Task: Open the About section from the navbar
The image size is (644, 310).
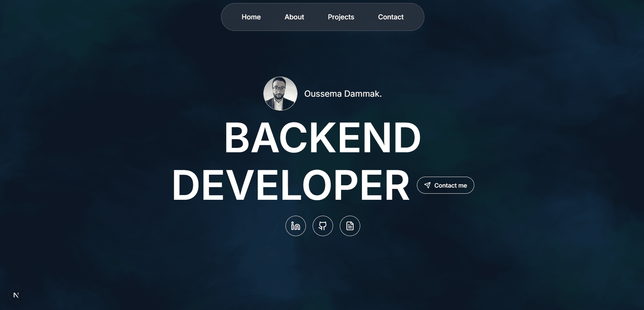Action: click(x=294, y=17)
